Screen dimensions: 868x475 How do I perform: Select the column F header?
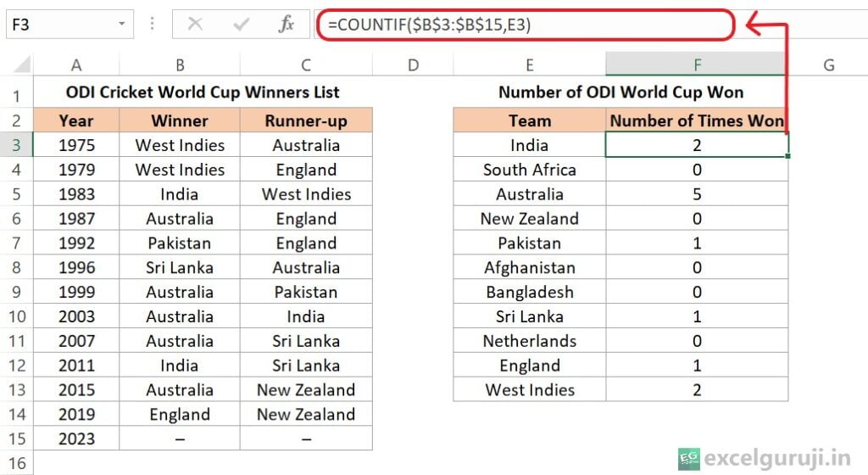click(697, 64)
